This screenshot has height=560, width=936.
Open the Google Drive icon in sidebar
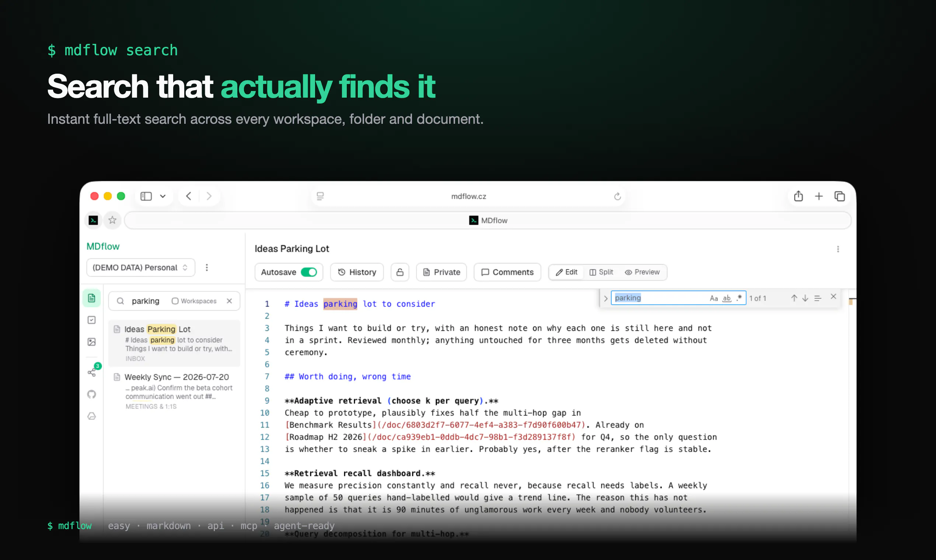[x=91, y=416]
